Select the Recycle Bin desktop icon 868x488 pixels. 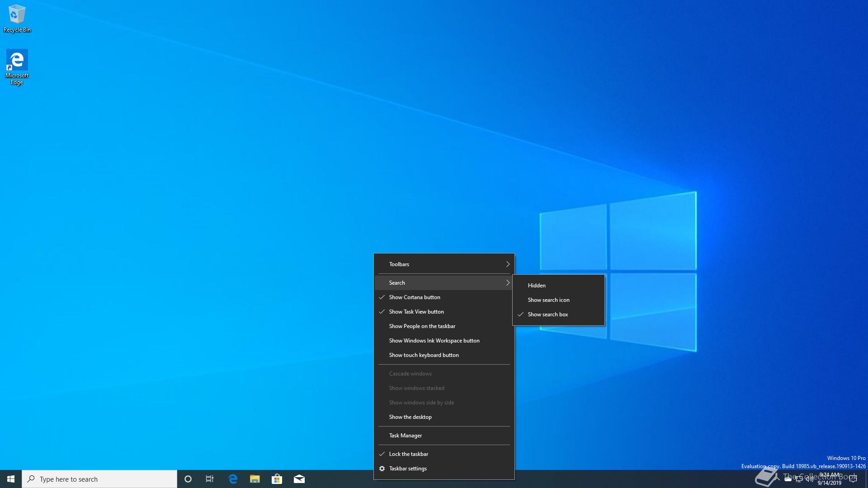17,19
